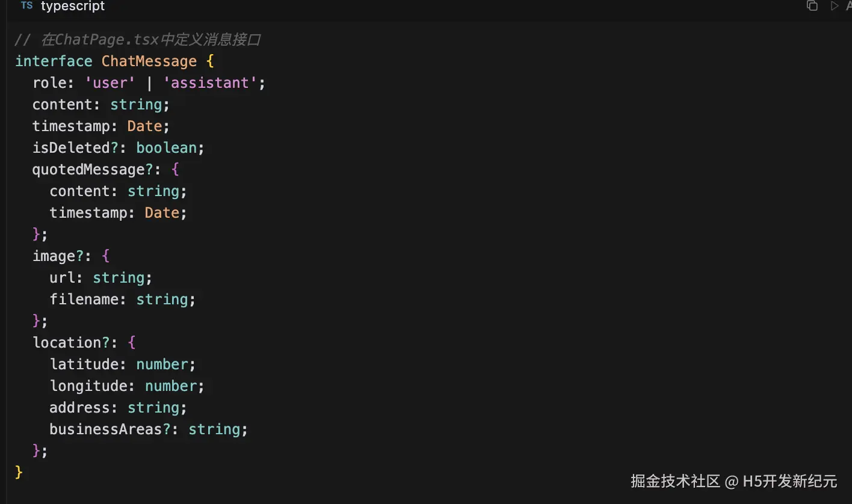Click the run code triangle icon
Screen dimensions: 852x504
[834, 6]
